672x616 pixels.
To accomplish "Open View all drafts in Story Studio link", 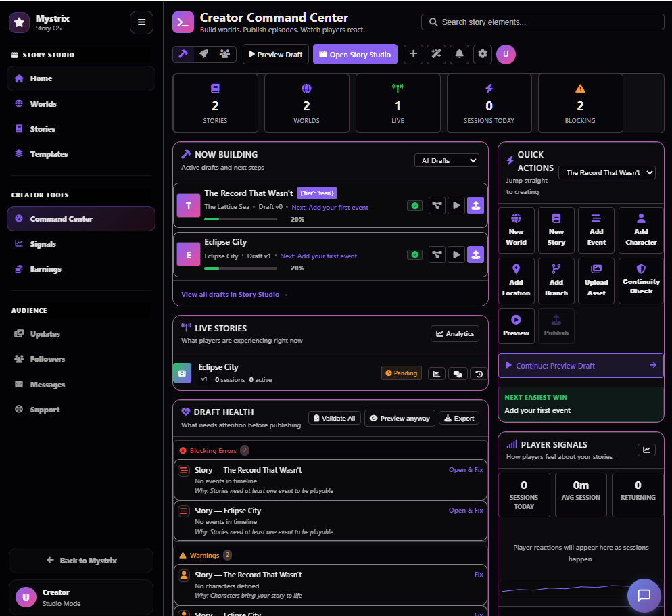I will pos(234,294).
